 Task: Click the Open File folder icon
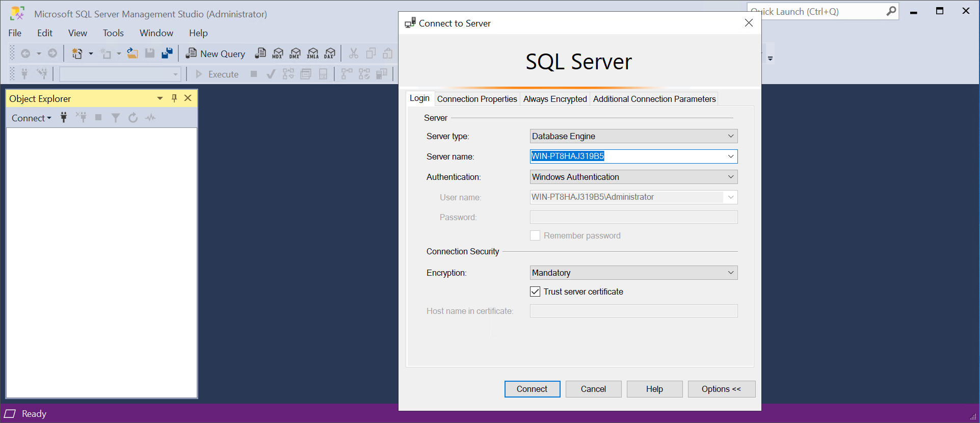[133, 54]
